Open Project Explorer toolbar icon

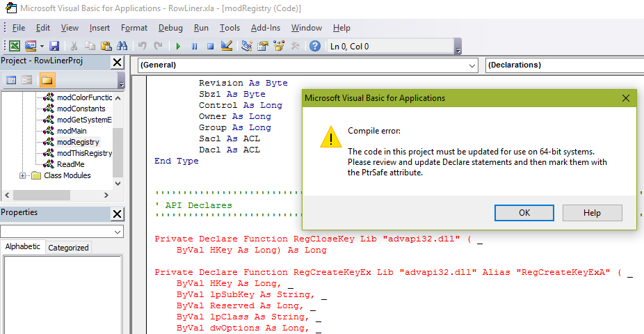tap(246, 46)
